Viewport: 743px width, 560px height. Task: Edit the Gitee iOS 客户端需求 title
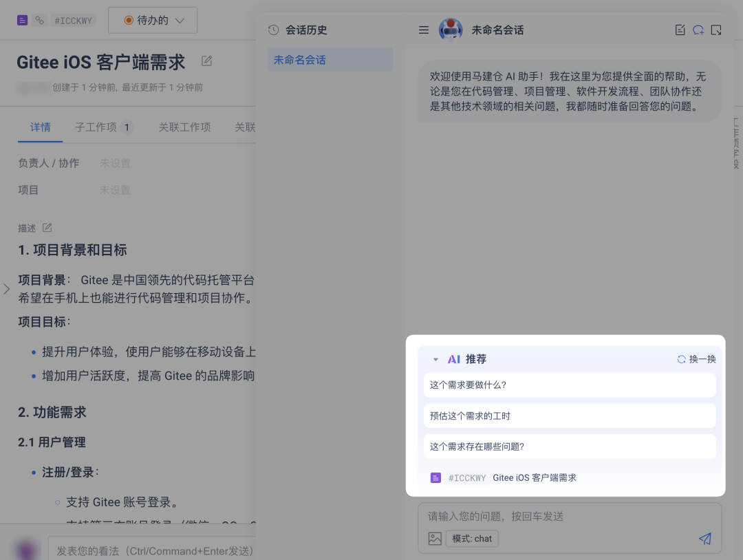coord(206,61)
